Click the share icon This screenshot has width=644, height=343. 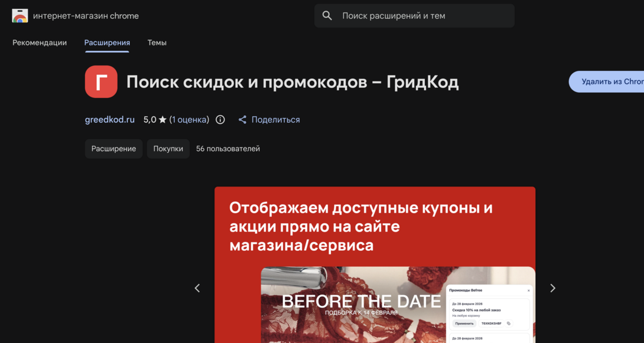pos(243,120)
